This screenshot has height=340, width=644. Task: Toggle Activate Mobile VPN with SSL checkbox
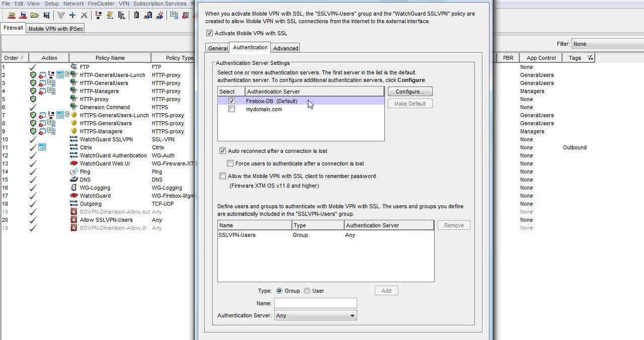point(209,33)
